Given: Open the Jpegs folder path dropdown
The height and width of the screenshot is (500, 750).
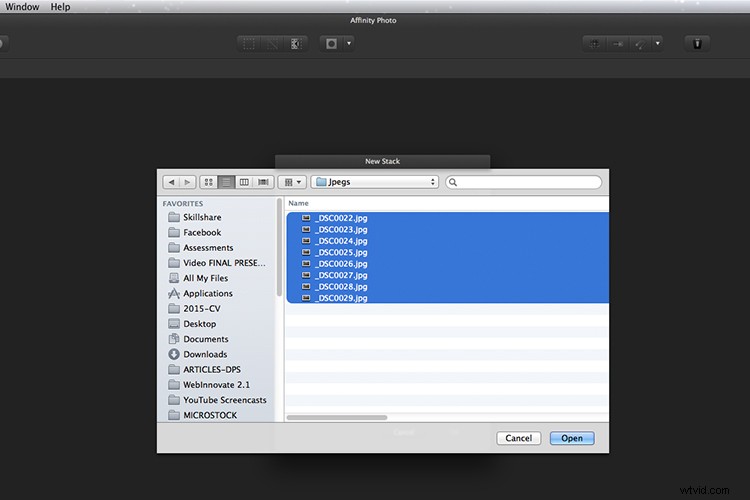Looking at the screenshot, I should (x=375, y=182).
